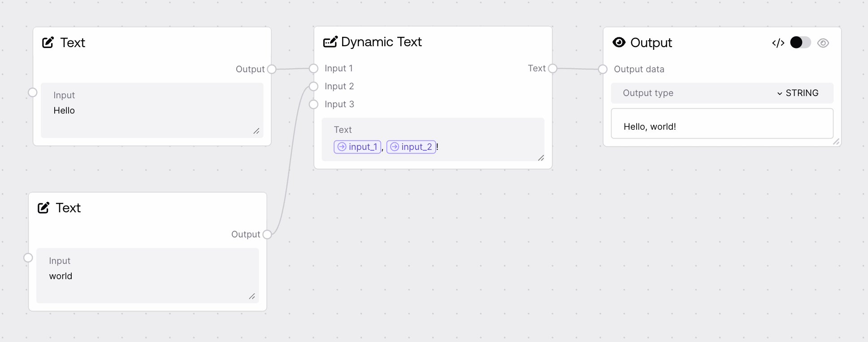The width and height of the screenshot is (868, 342).
Task: Click the Input 3 connection port
Action: pyautogui.click(x=314, y=105)
